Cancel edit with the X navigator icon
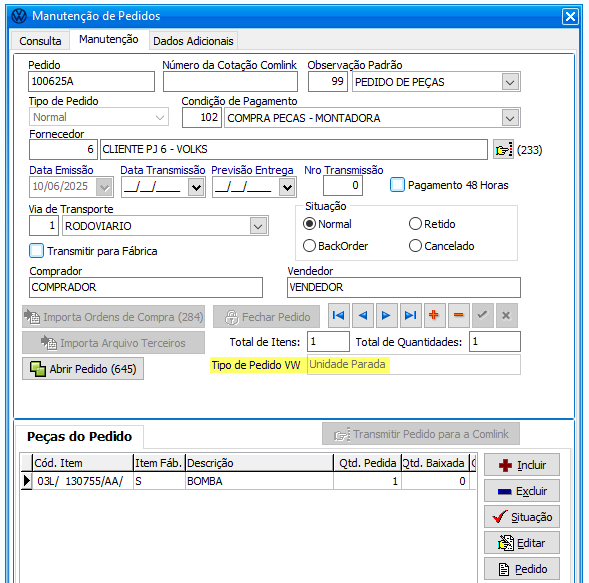The image size is (589, 583). (506, 316)
